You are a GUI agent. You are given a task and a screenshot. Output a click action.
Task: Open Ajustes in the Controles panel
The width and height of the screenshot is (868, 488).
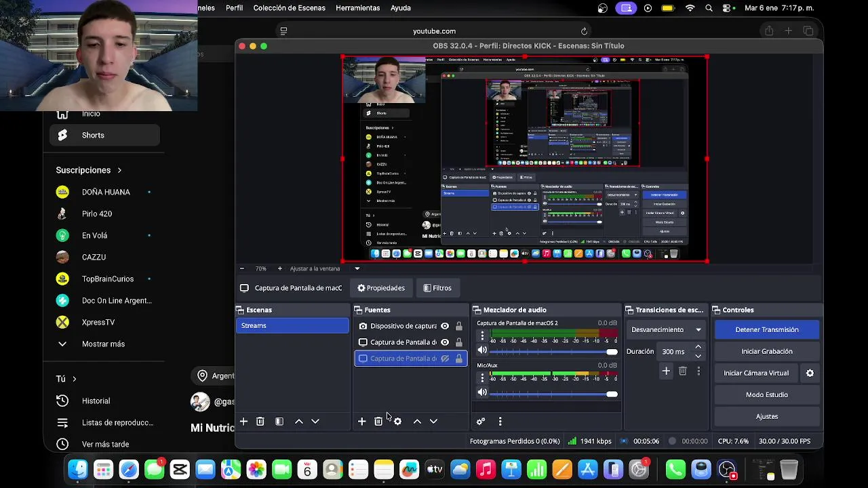point(767,416)
